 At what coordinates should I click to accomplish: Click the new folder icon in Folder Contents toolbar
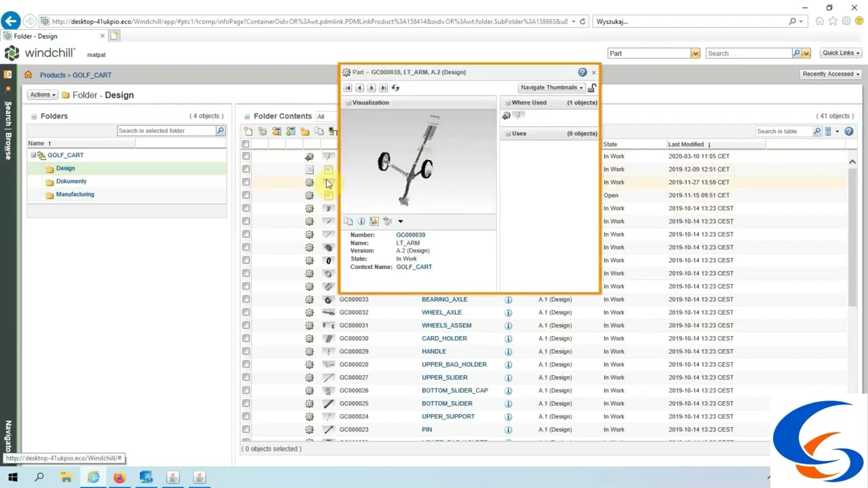[x=305, y=131]
